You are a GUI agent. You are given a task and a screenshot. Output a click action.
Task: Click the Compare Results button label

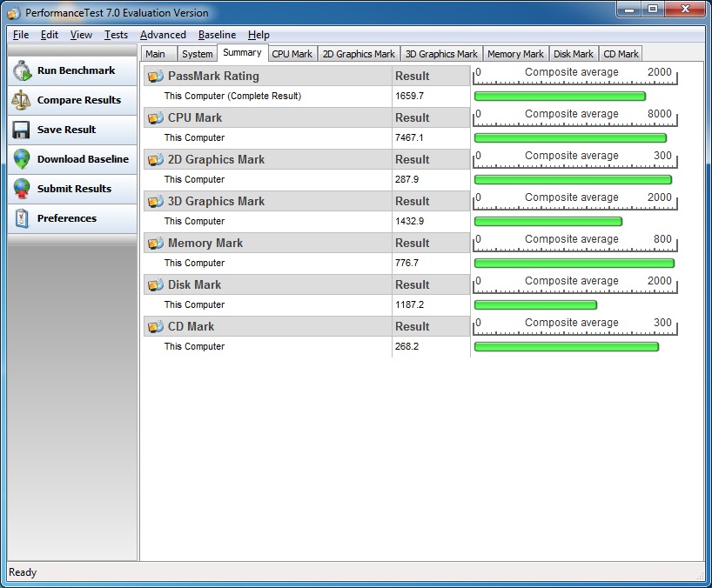coord(79,100)
